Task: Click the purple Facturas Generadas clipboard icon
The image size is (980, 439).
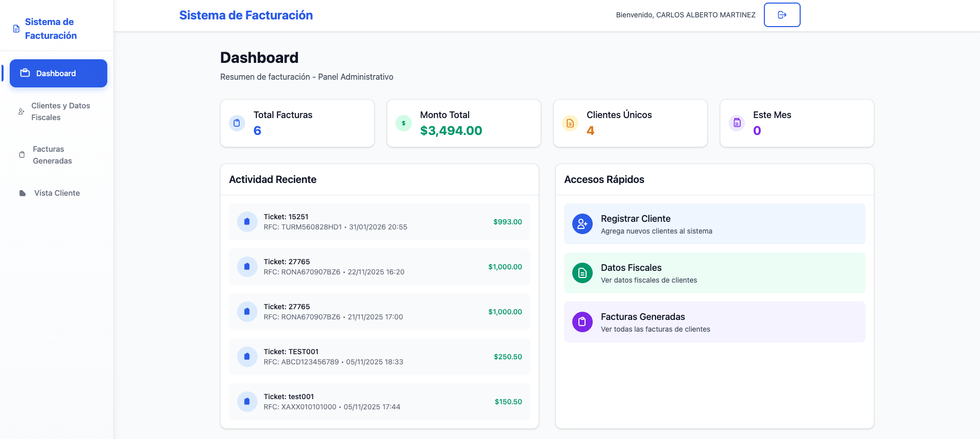Action: (582, 322)
